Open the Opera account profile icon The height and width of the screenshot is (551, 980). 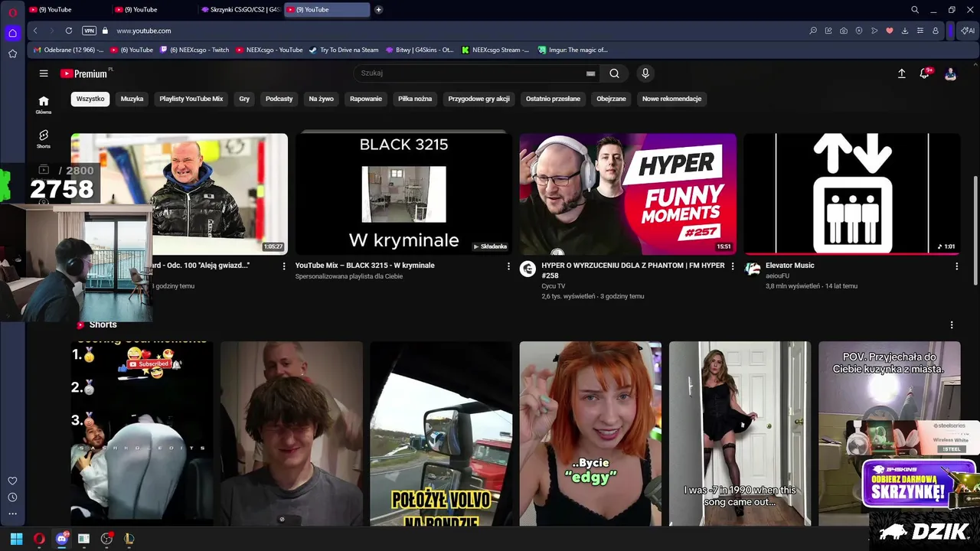click(936, 31)
